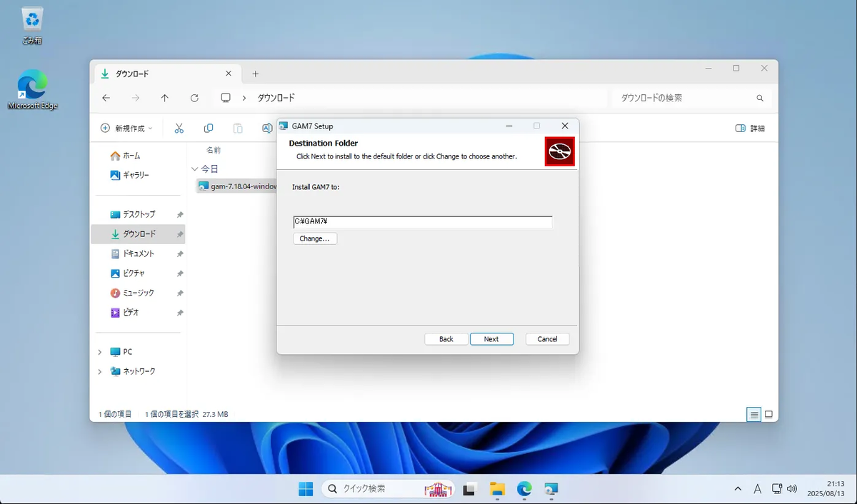Click the Paste icon in Explorer toolbar
857x504 pixels.
click(x=238, y=128)
